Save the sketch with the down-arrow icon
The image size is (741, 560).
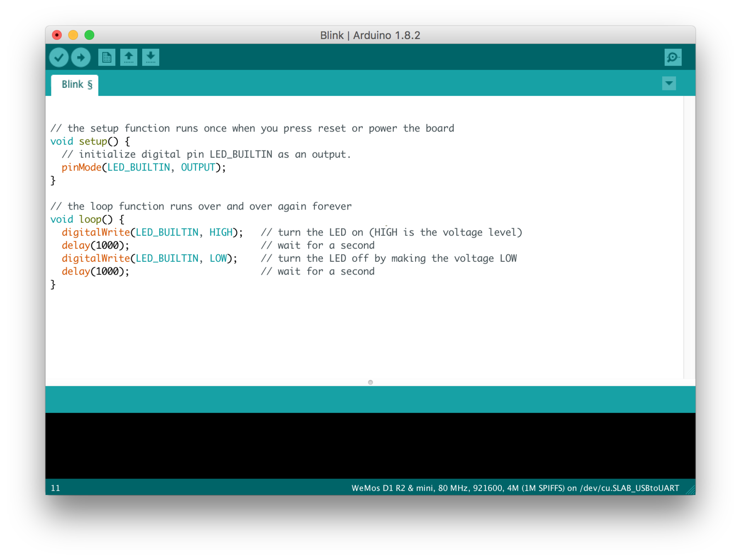[151, 57]
